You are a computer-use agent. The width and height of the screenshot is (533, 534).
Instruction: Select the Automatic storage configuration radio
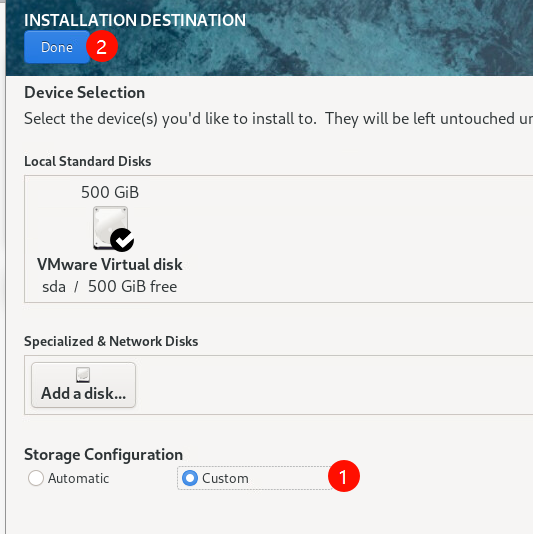click(x=36, y=478)
